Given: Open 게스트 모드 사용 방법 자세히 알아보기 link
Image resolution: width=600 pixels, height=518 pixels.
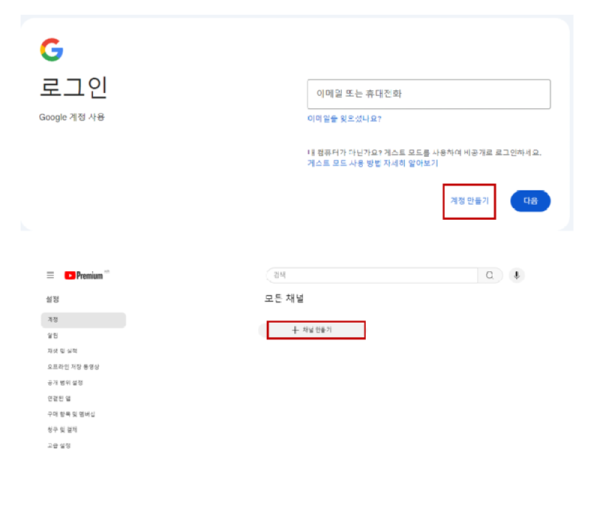Looking at the screenshot, I should pos(372,162).
